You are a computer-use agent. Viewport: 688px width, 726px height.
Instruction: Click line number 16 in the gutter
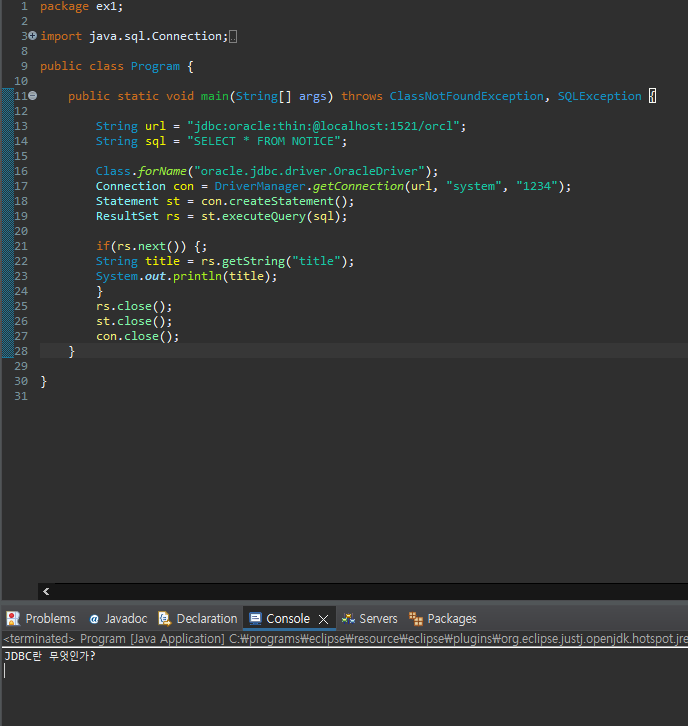21,171
